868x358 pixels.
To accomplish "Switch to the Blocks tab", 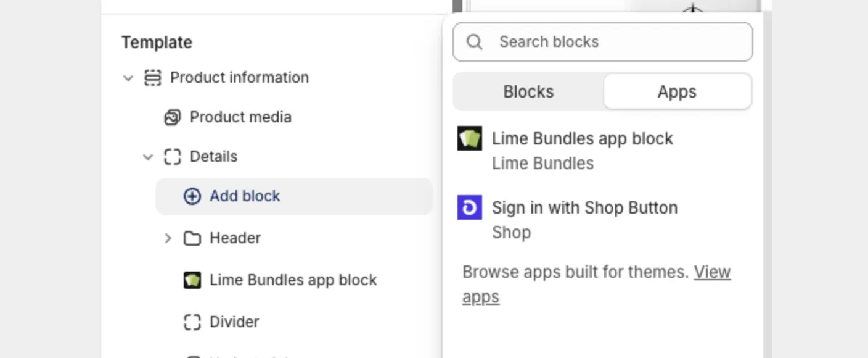I will click(x=528, y=91).
